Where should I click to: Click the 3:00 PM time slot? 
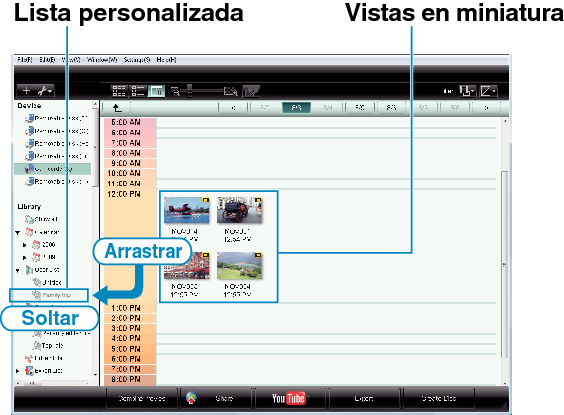point(130,328)
